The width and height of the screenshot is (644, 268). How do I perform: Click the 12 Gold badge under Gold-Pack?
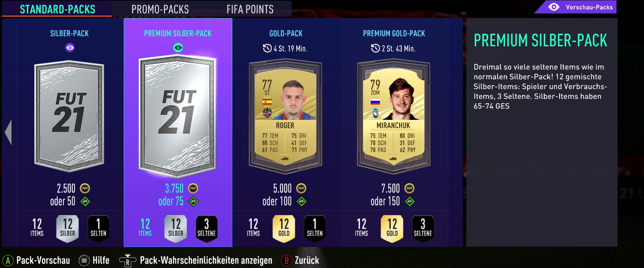click(x=284, y=229)
